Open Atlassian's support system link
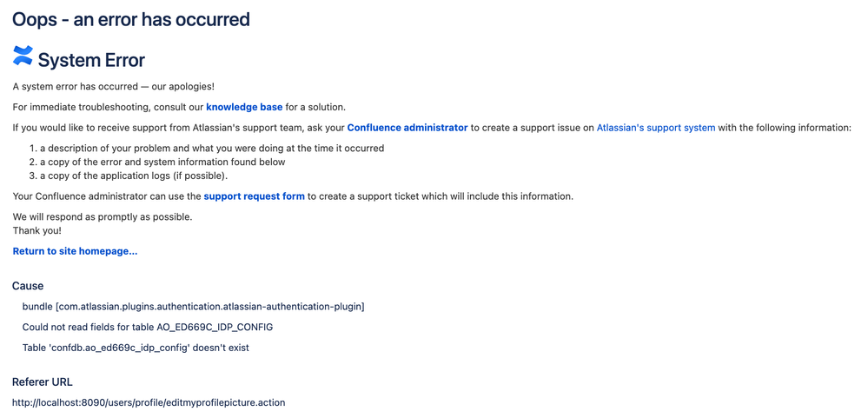 point(655,128)
